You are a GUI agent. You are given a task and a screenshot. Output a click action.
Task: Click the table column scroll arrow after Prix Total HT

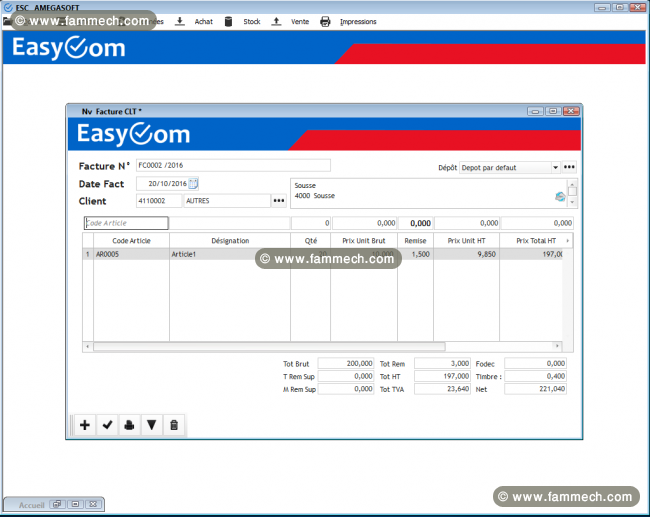[x=568, y=240]
